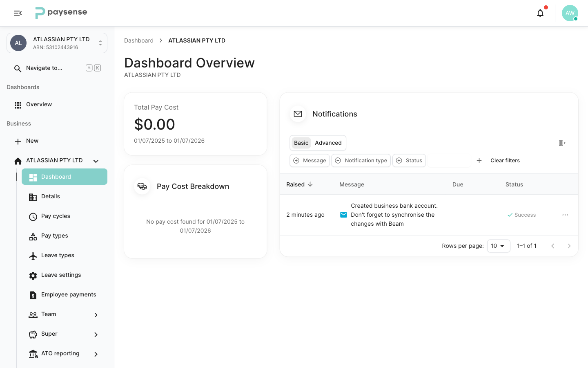Click the Dashboard breadcrumb link
The width and height of the screenshot is (588, 368).
pos(139,40)
